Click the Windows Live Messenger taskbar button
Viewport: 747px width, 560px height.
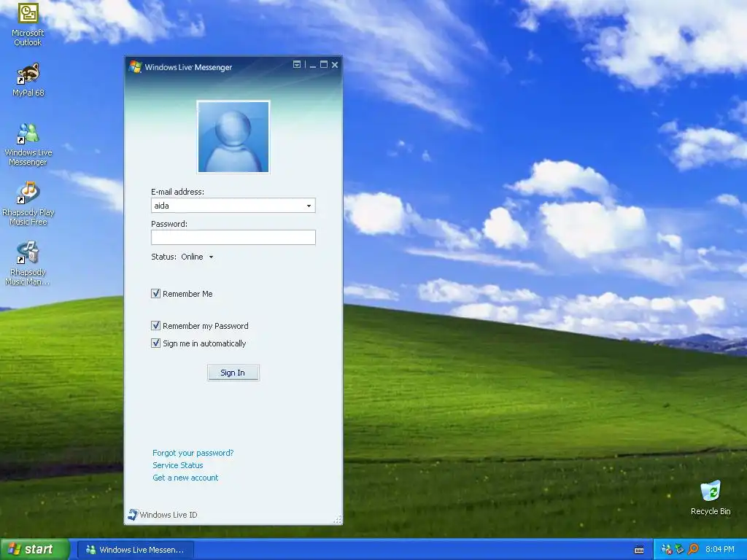point(135,550)
